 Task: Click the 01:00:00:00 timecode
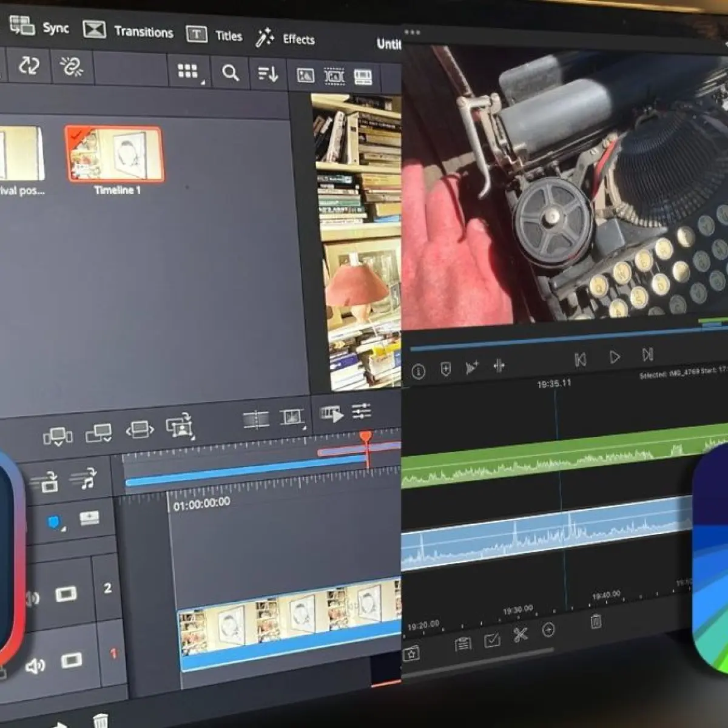coord(201,504)
